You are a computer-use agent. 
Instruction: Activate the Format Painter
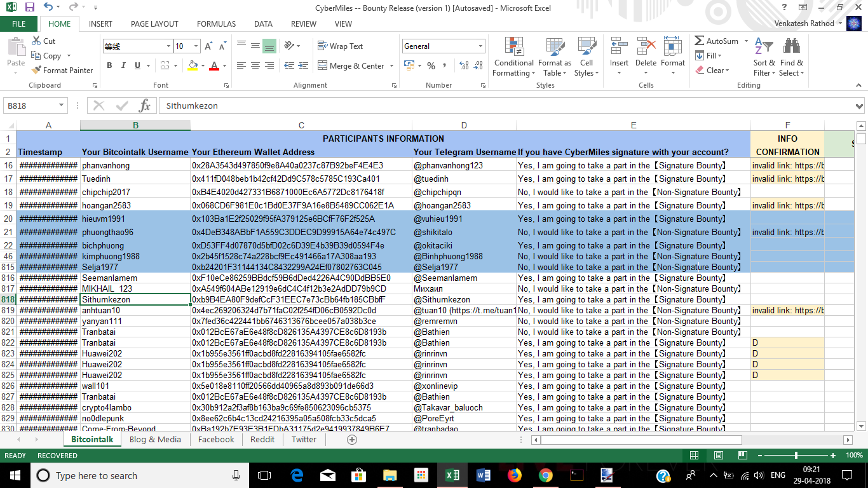(62, 71)
